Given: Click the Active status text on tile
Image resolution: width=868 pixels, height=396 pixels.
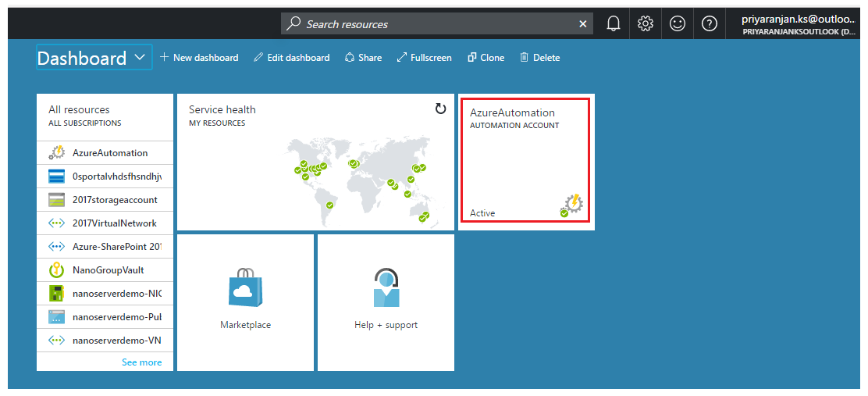Looking at the screenshot, I should pyautogui.click(x=482, y=212).
